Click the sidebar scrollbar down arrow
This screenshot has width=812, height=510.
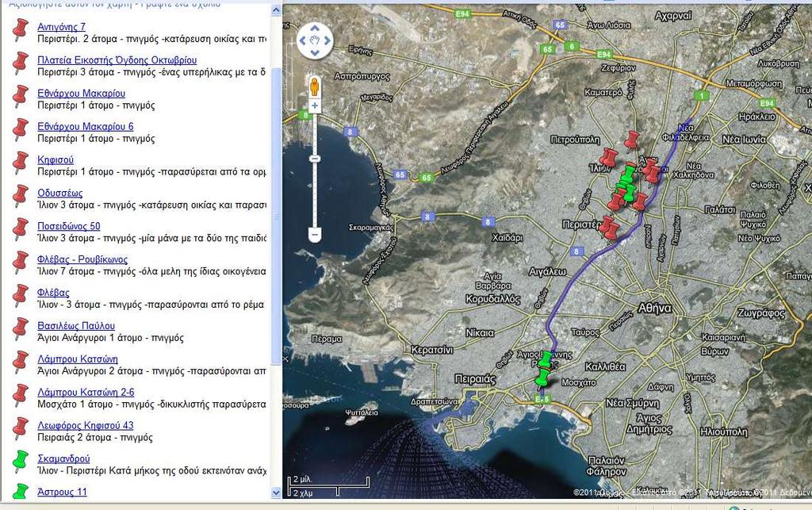(x=276, y=493)
